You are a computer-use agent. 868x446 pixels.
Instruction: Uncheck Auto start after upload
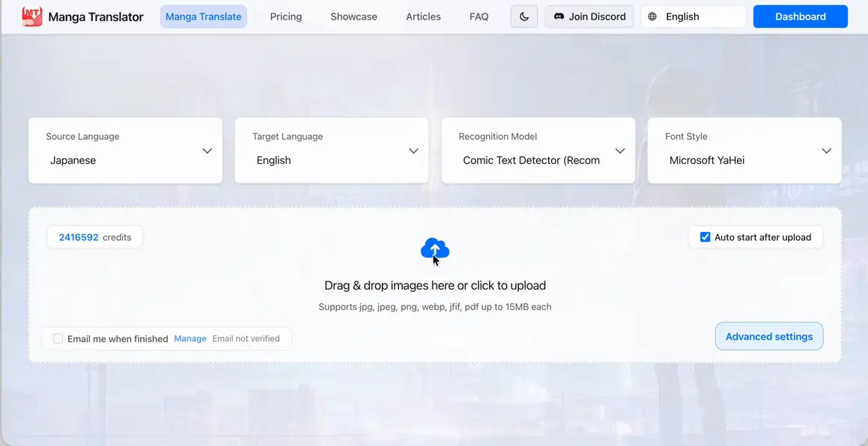pos(705,236)
